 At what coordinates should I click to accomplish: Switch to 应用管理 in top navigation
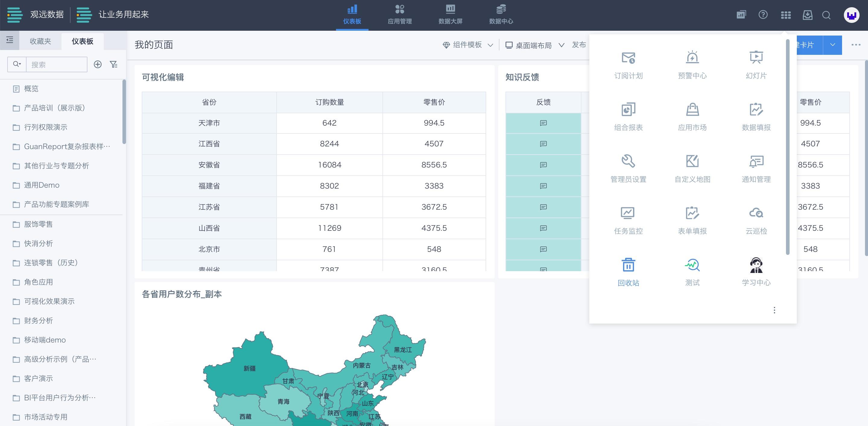(400, 15)
